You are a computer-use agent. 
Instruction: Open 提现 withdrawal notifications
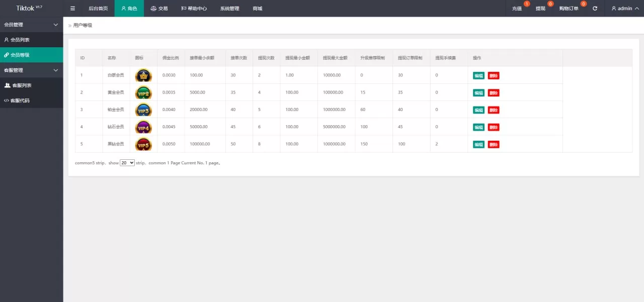(540, 9)
